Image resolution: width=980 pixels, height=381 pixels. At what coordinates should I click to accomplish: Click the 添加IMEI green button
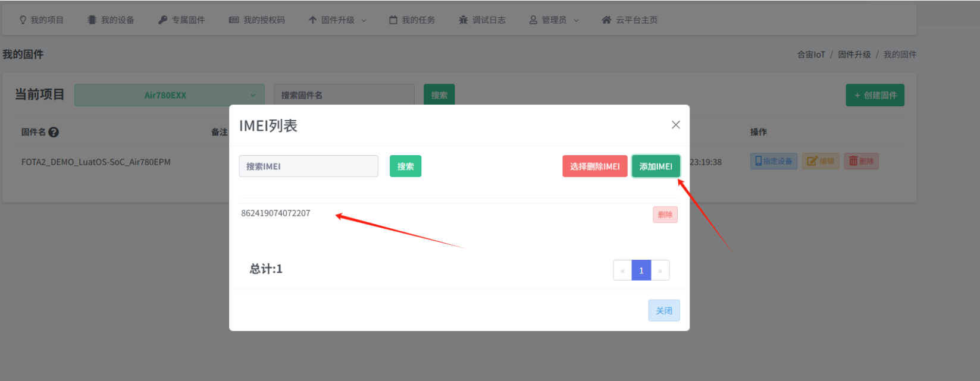coord(656,166)
